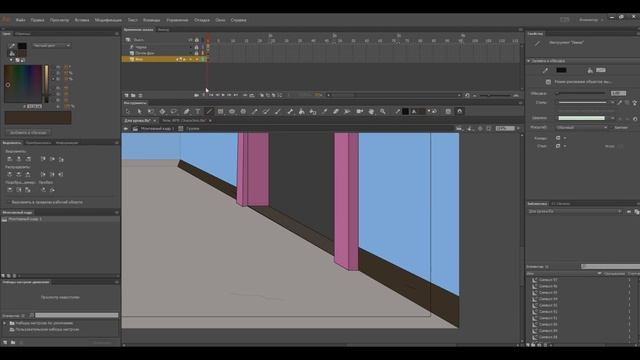Select the Rectangle tool
640x360 pixels.
point(220,111)
